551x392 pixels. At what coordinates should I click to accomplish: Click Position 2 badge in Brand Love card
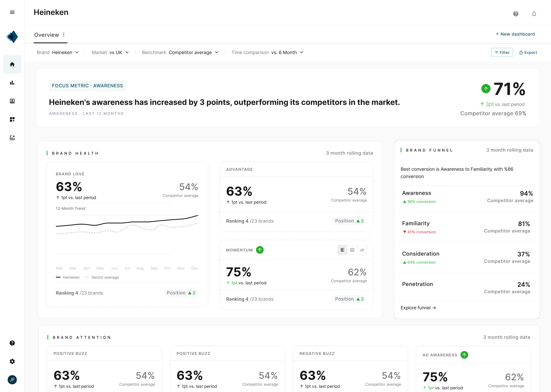[181, 293]
